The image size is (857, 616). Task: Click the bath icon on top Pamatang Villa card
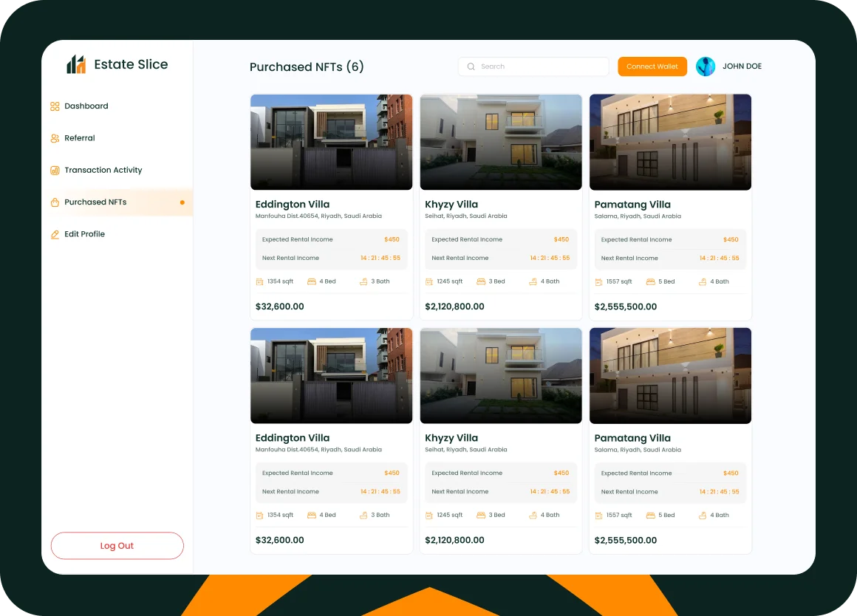(x=703, y=281)
